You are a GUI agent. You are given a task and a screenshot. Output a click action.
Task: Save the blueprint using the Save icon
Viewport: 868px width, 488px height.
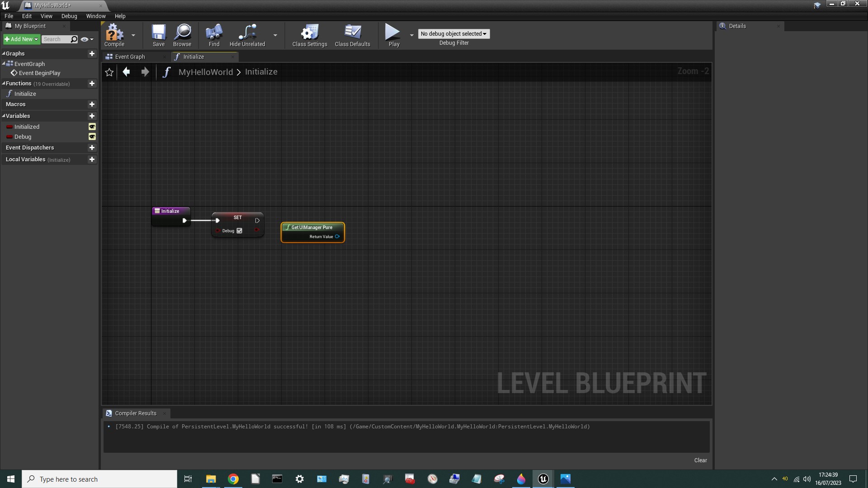click(159, 35)
